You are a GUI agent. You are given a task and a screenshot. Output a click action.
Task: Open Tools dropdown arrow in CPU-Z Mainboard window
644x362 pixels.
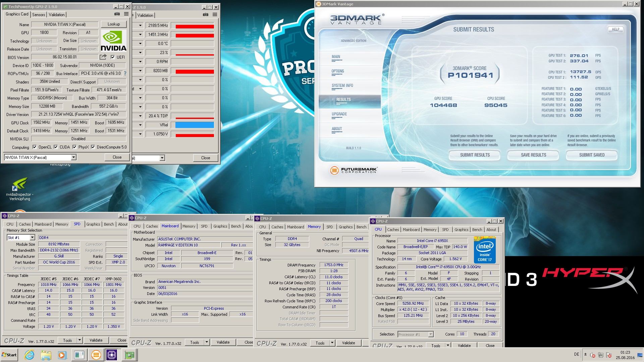207,342
